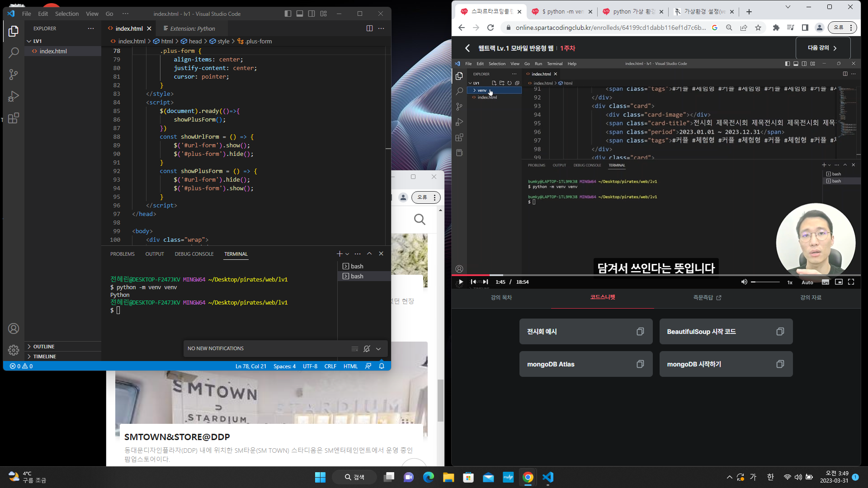Copy the BeautifulSoup 시작 코드 snippet

780,332
